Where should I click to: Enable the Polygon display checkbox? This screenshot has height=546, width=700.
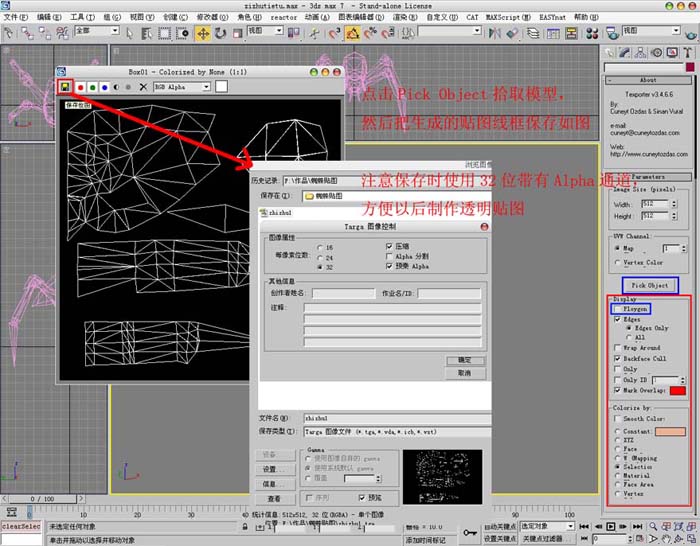pyautogui.click(x=617, y=308)
